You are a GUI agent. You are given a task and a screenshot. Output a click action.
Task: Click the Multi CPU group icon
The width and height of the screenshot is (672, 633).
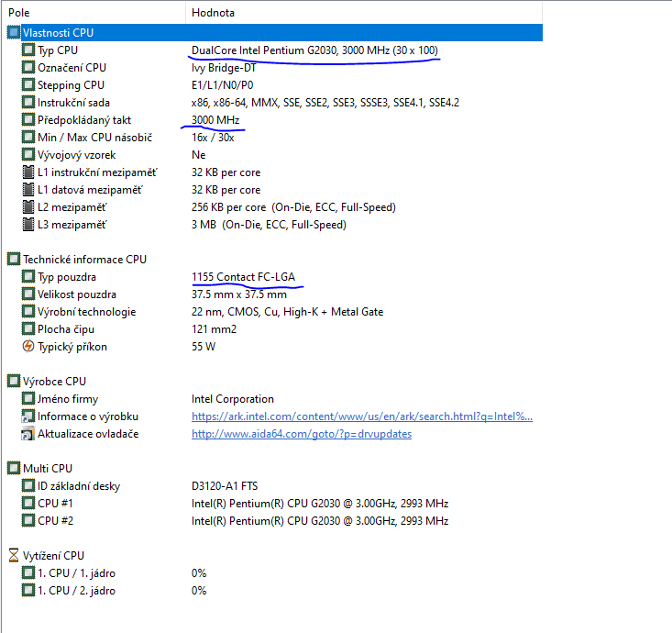(14, 468)
